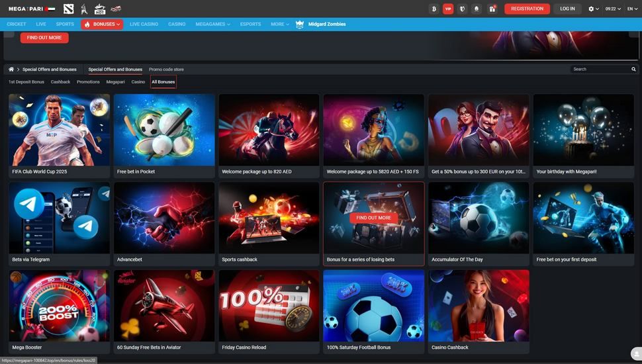Image resolution: width=642 pixels, height=364 pixels.
Task: Open 60 Sunday Free Bets in Aviator
Action: [164, 312]
